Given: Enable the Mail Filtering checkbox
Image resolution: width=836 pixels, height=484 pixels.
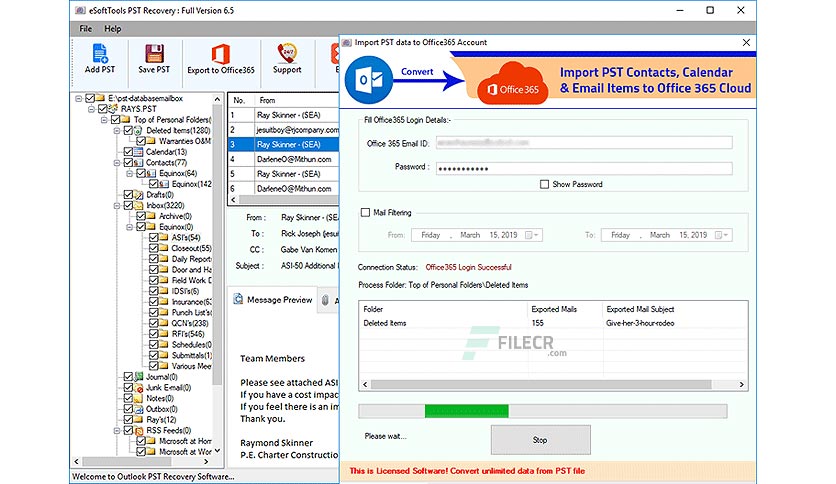Looking at the screenshot, I should click(365, 212).
